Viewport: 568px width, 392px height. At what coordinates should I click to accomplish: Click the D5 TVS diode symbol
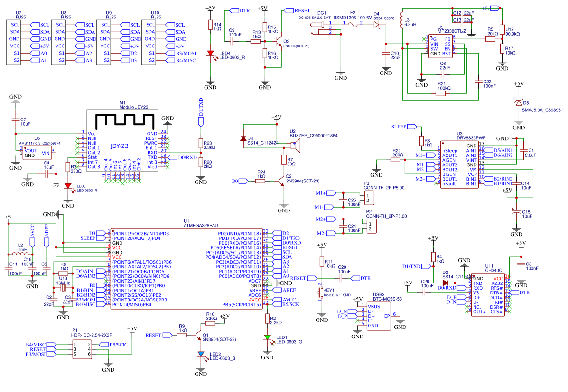coord(519,103)
